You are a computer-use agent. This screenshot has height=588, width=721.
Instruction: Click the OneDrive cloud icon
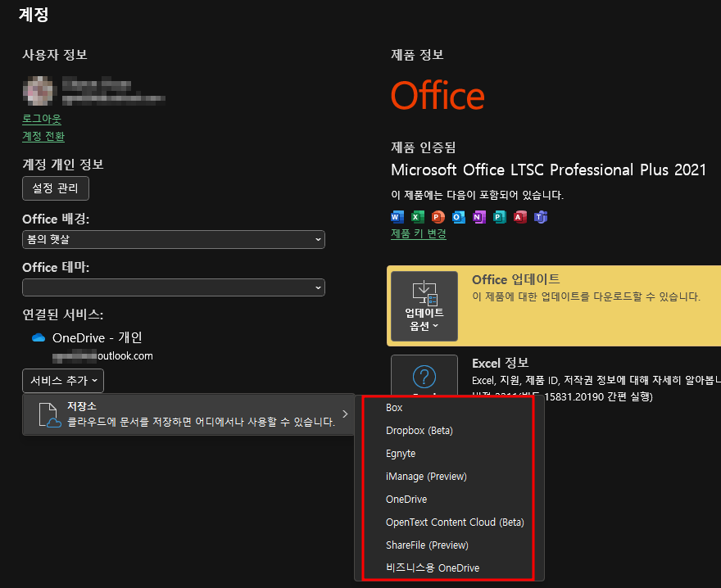(39, 338)
